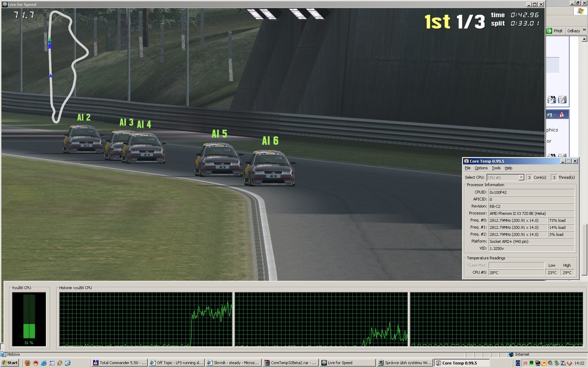Screen dimensions: 588x368
Task: Click the report post warning triangle icon
Action: click(562, 115)
